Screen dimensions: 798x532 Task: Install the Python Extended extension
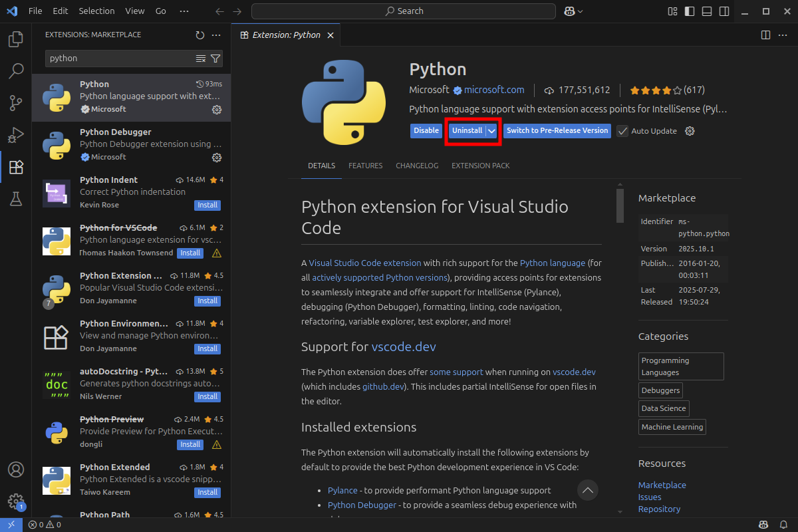[x=207, y=493]
